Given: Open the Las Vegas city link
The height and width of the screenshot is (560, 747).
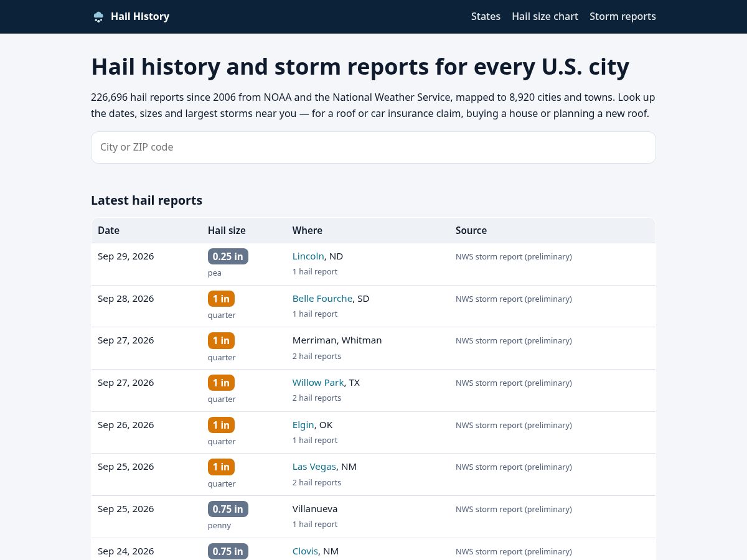Looking at the screenshot, I should pos(314,467).
